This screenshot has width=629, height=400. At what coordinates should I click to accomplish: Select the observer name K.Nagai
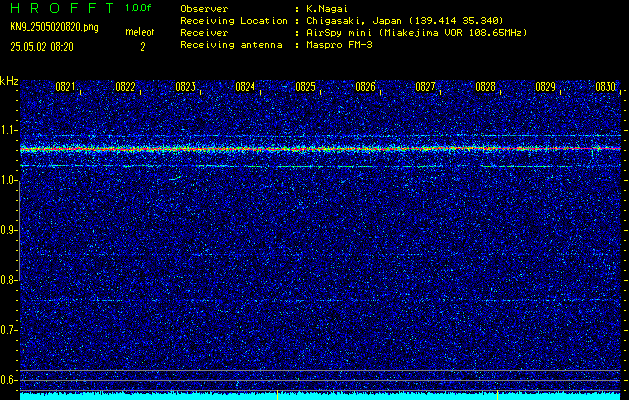[x=327, y=9]
